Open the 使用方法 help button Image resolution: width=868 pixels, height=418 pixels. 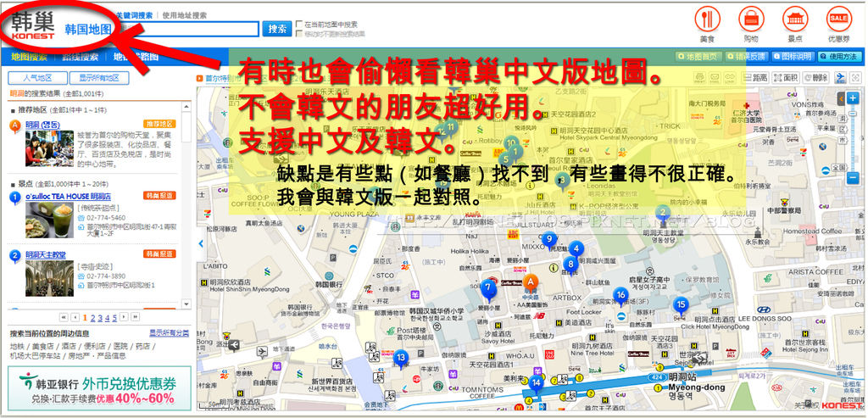pos(838,57)
